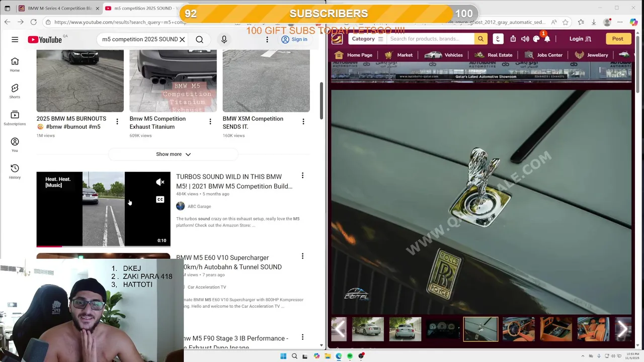The image size is (644, 362).
Task: Open notifications bell with badge
Action: (x=546, y=38)
